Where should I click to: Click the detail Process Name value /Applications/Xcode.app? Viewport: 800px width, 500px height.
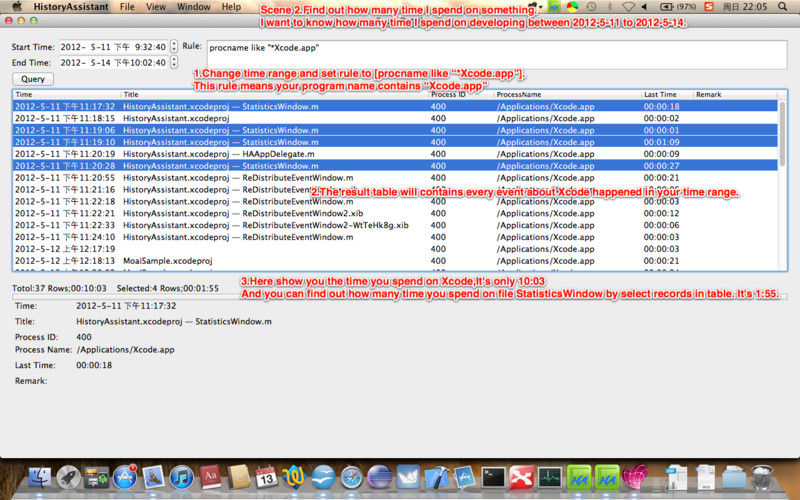(x=126, y=349)
